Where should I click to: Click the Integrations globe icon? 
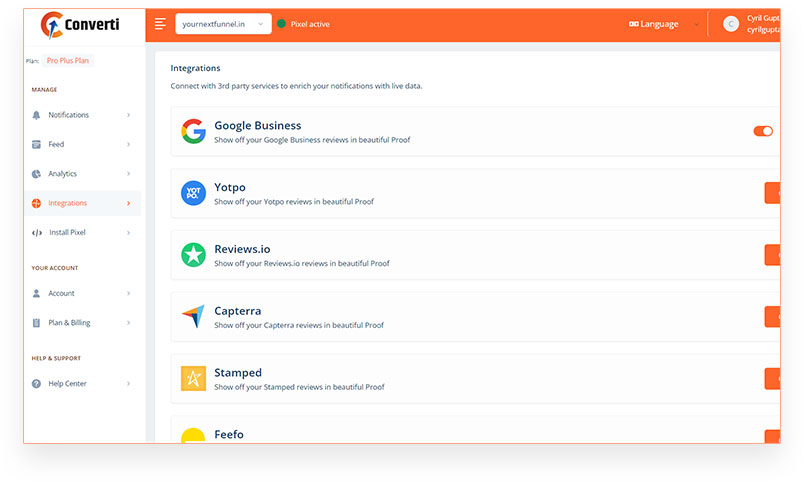point(36,203)
